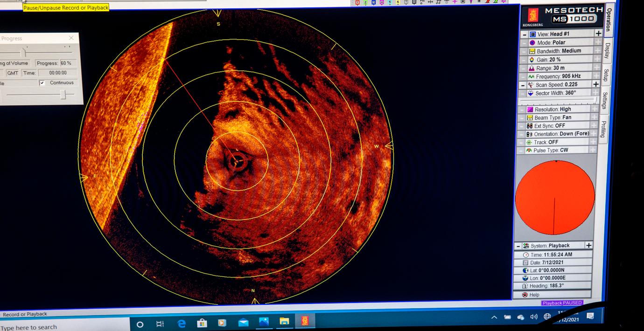This screenshot has width=644, height=331.
Task: Click the volume speaker tray icon
Action: (534, 317)
